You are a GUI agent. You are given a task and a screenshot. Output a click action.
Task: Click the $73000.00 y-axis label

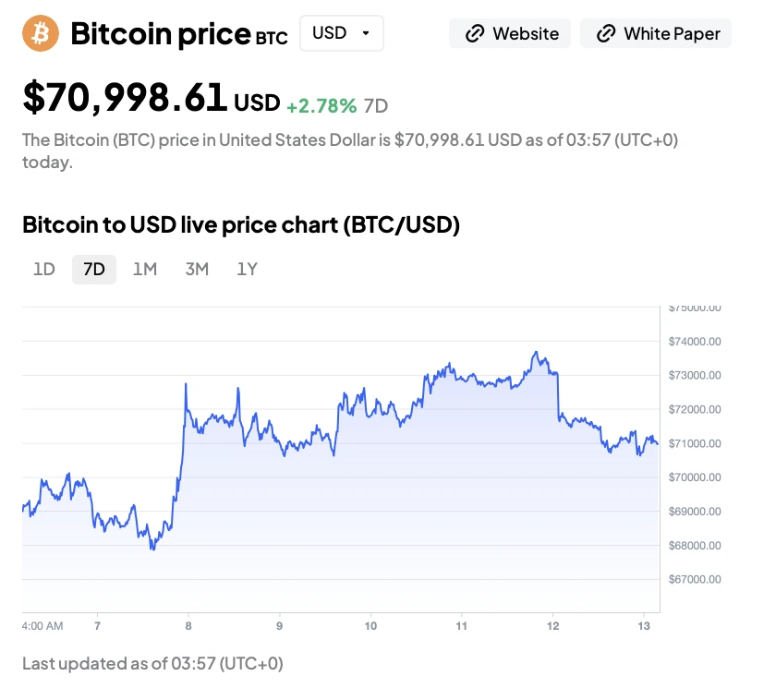pyautogui.click(x=694, y=375)
